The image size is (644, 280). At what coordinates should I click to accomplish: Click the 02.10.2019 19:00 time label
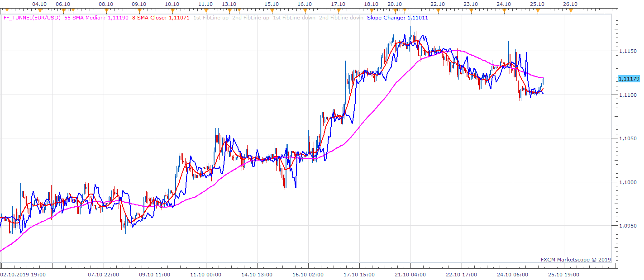point(23,274)
